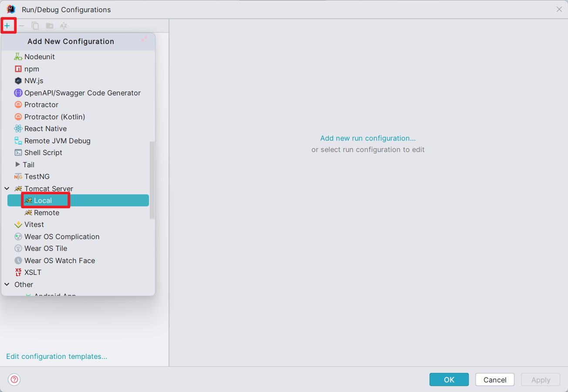Image resolution: width=568 pixels, height=392 pixels.
Task: Open Edit configuration templates link
Action: pos(57,356)
